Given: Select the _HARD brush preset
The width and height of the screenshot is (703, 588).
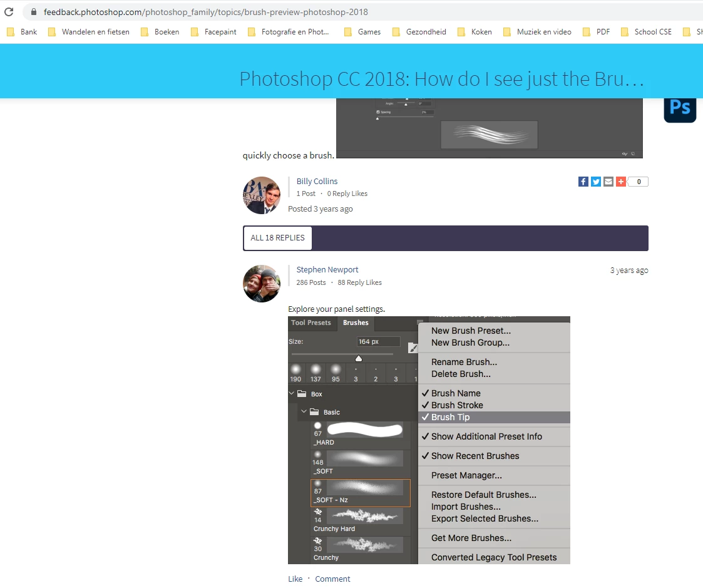Looking at the screenshot, I should tap(361, 434).
